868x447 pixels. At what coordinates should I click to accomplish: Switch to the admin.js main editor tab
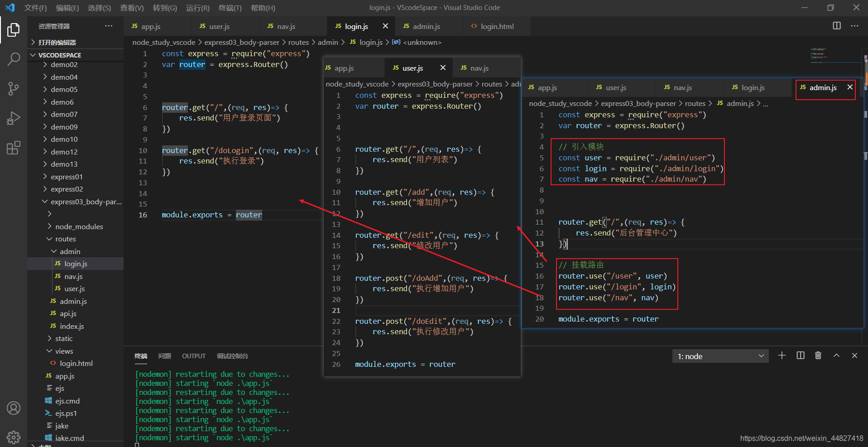[x=429, y=26]
